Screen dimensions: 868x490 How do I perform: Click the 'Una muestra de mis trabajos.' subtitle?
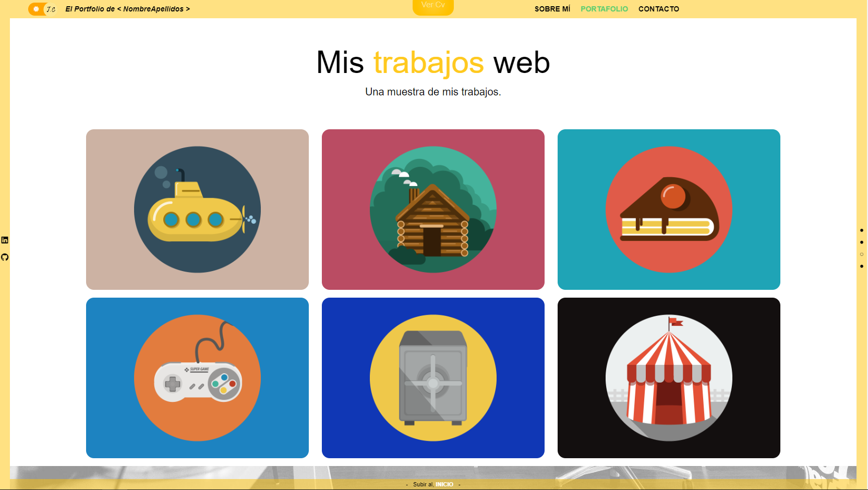(433, 92)
